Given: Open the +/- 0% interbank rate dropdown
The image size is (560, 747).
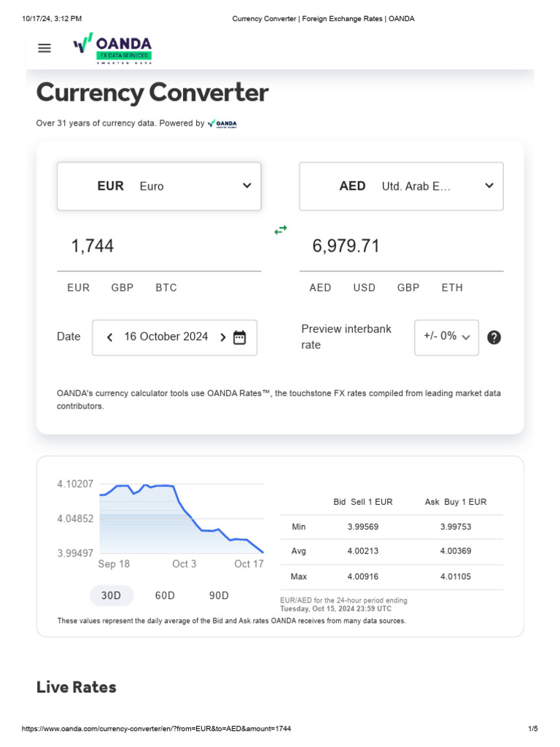Looking at the screenshot, I should tap(446, 337).
